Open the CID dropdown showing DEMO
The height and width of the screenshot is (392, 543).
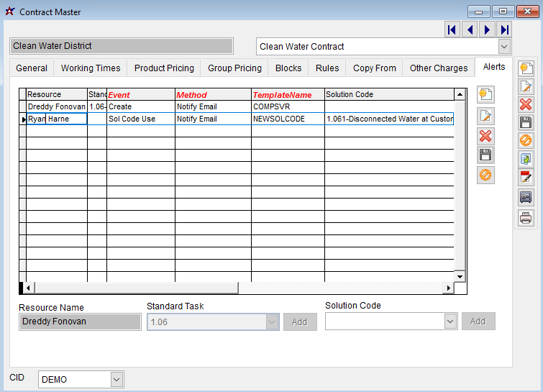[x=117, y=379]
